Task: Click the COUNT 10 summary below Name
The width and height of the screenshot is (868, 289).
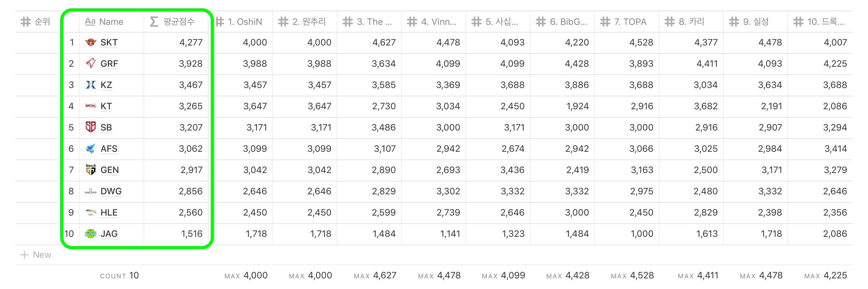Action: (119, 275)
